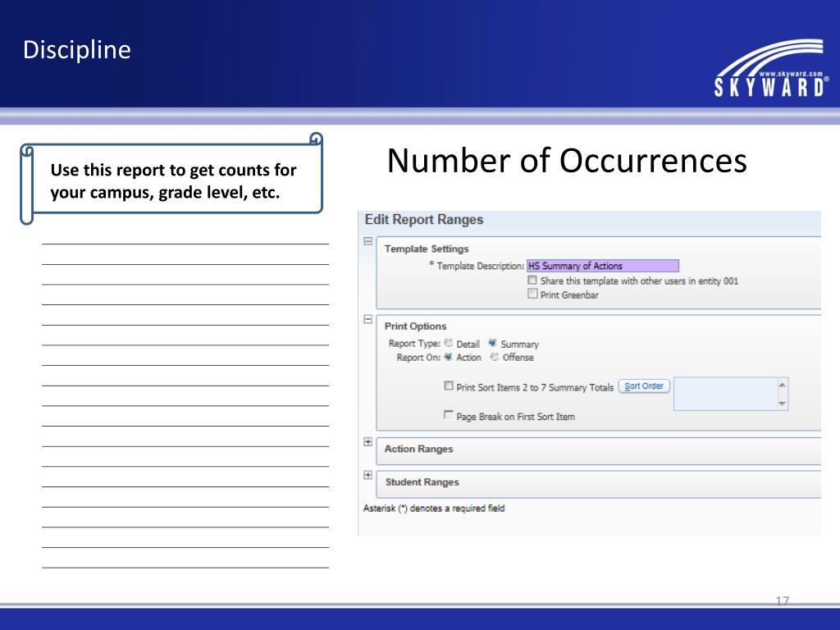Image resolution: width=840 pixels, height=630 pixels.
Task: Choose Report On Action radio button
Action: (449, 357)
